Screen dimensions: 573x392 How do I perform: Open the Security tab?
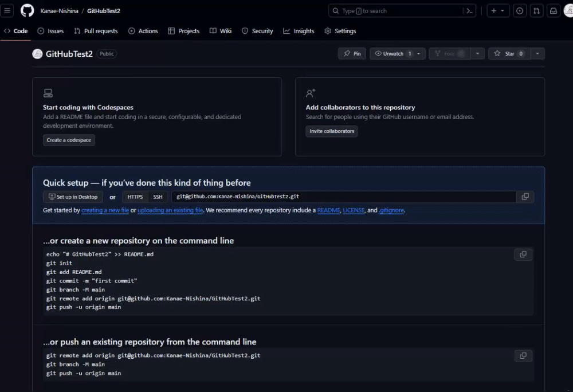(257, 31)
